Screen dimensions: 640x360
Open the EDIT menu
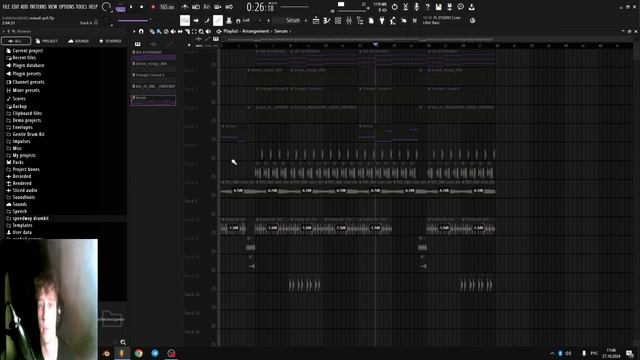(16, 7)
